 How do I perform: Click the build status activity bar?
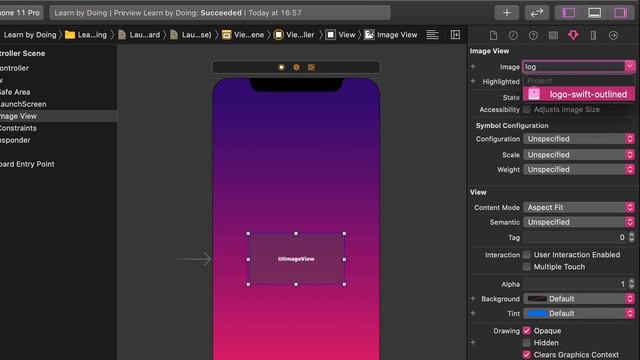(x=220, y=13)
